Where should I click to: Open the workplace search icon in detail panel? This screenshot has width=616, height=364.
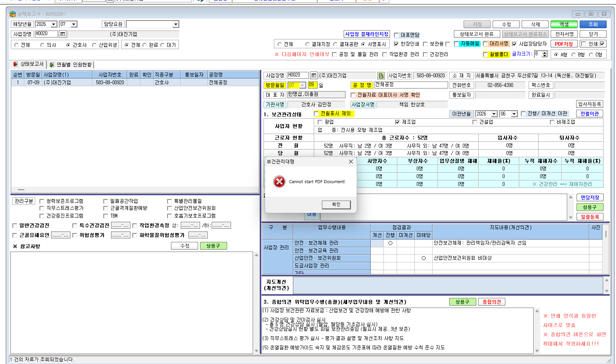pyautogui.click(x=314, y=75)
